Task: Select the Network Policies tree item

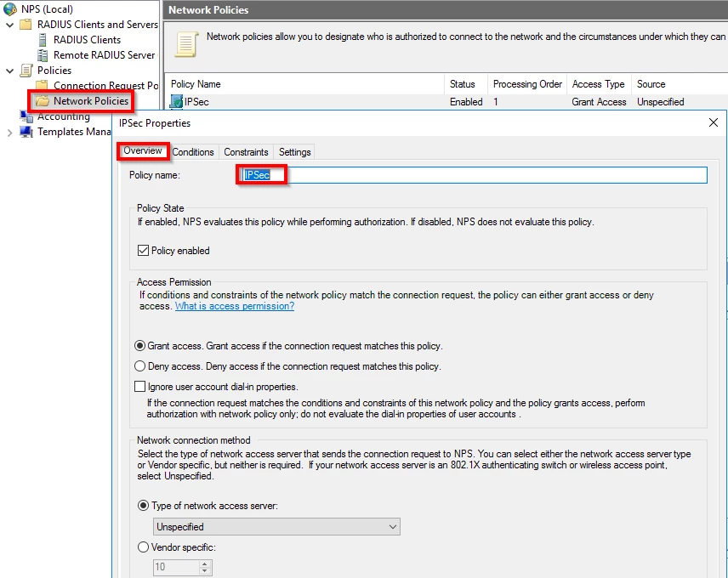Action: (x=91, y=100)
